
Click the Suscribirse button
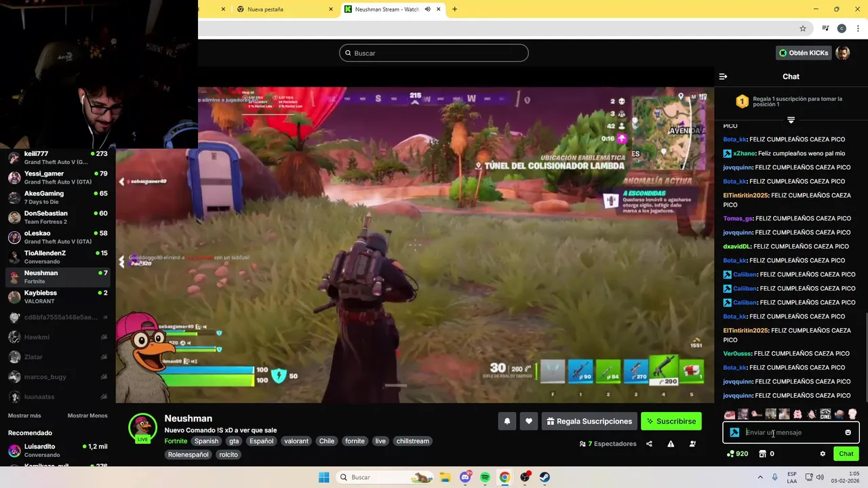[x=671, y=421]
